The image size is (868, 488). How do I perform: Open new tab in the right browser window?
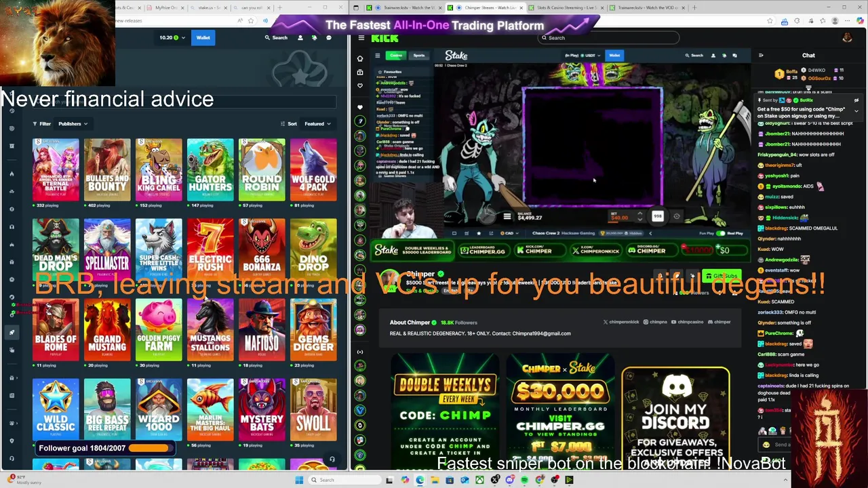[x=694, y=7]
